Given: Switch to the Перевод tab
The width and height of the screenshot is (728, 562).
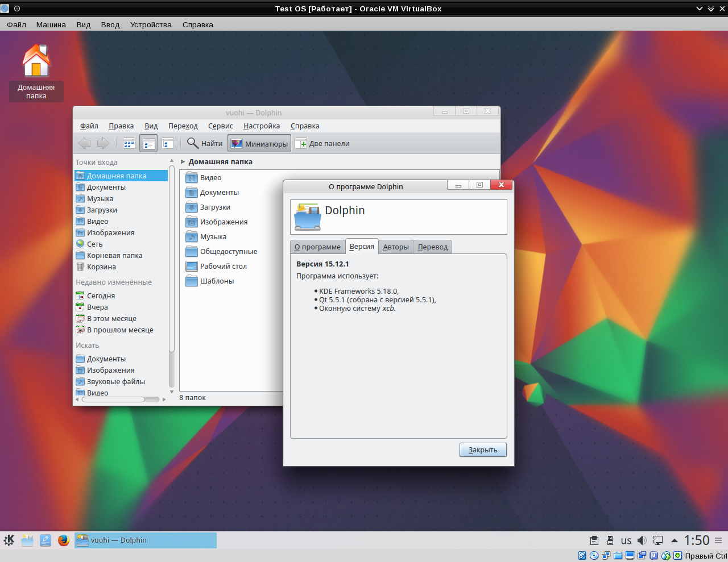Looking at the screenshot, I should [x=432, y=247].
